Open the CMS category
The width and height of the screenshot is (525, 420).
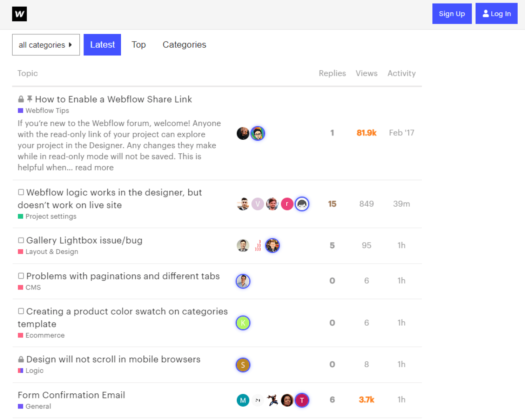pos(29,287)
